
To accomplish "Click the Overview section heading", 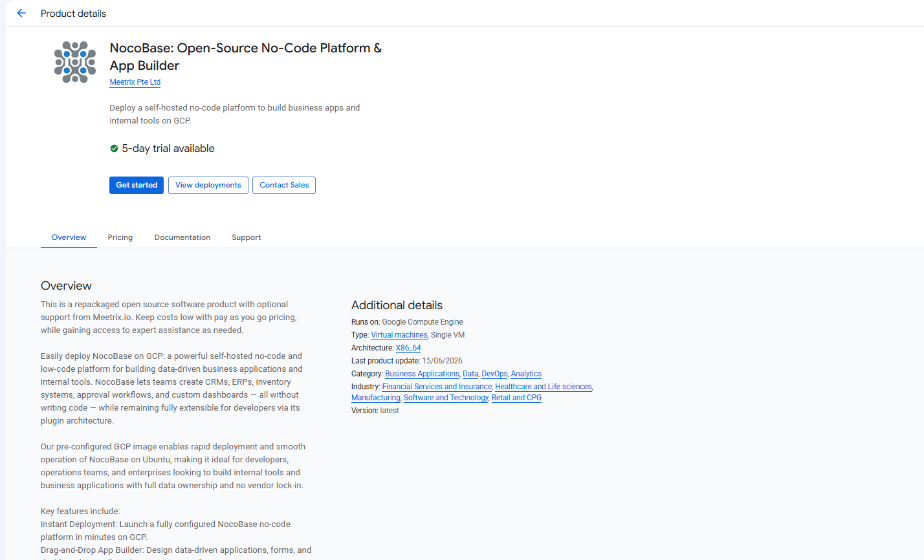I will point(66,286).
